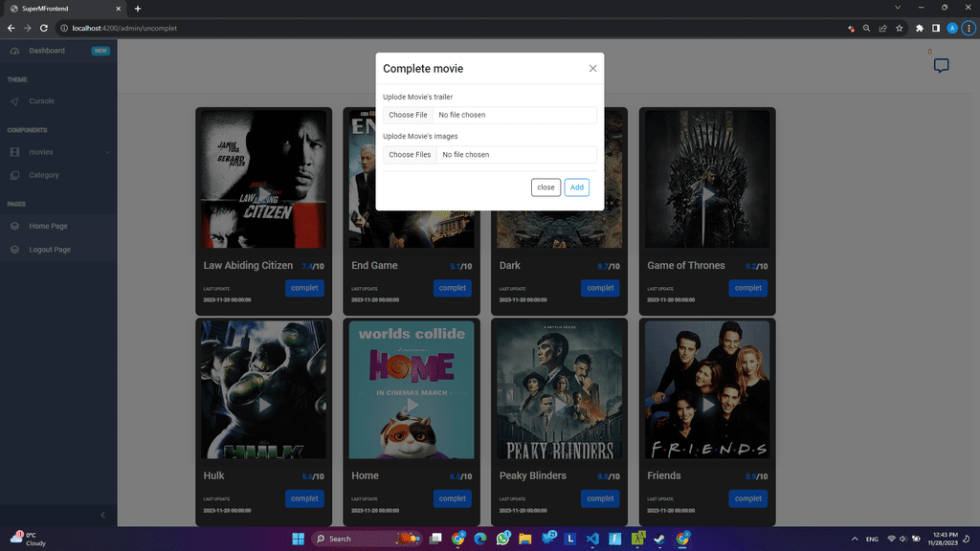This screenshot has height=551, width=980.
Task: Share this page from address bar
Action: [x=882, y=28]
